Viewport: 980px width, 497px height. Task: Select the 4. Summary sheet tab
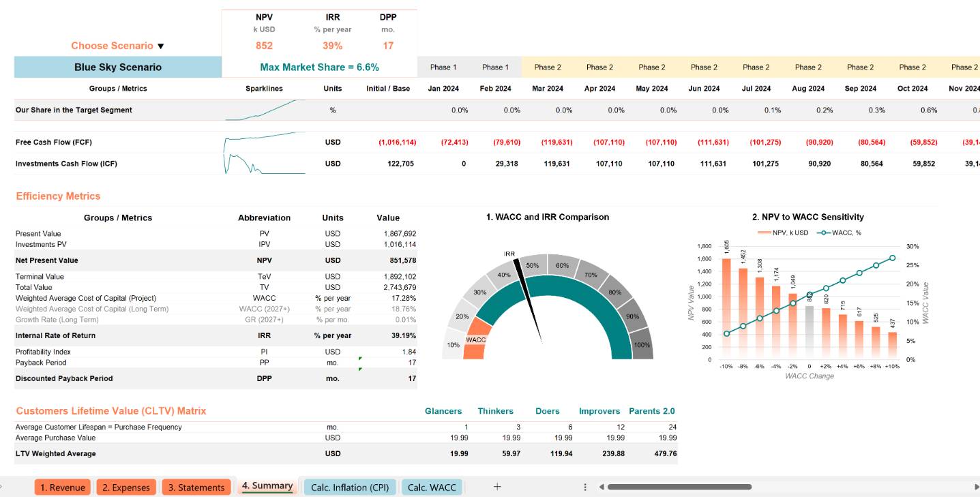(267, 486)
